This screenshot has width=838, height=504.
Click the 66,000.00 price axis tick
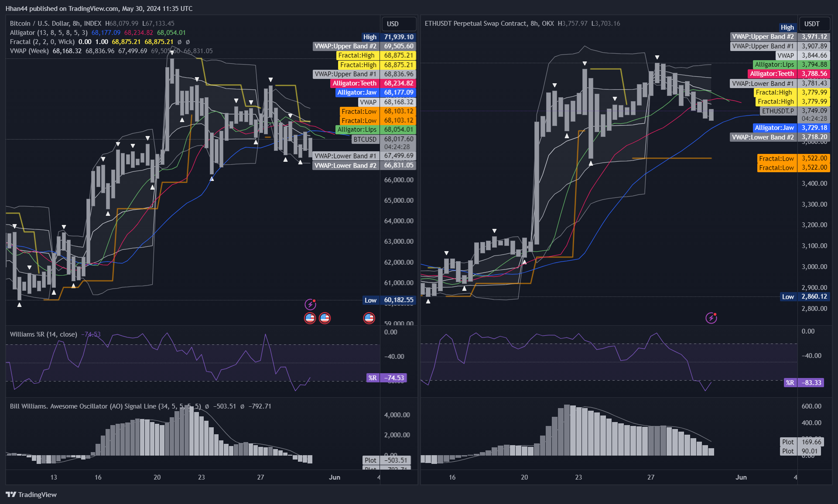coord(399,180)
